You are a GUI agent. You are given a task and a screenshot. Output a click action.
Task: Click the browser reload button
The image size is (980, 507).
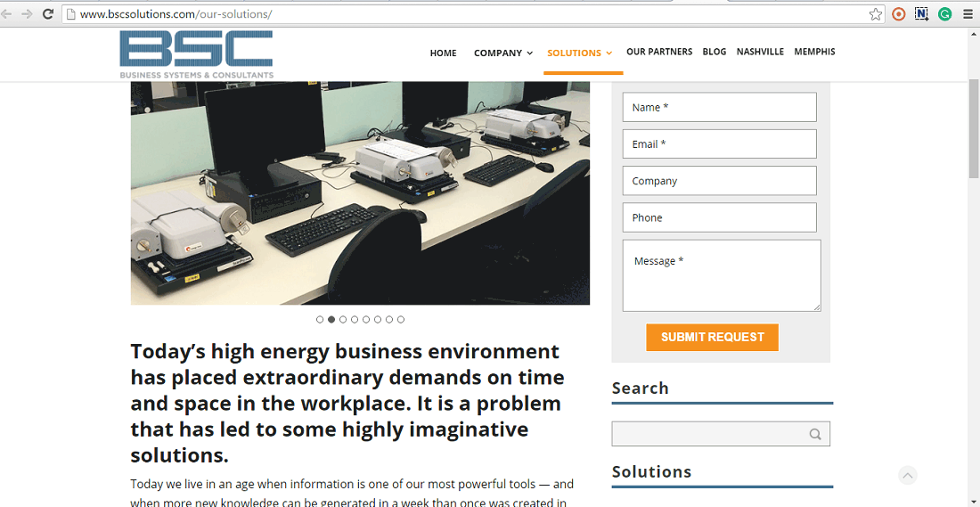pos(48,14)
